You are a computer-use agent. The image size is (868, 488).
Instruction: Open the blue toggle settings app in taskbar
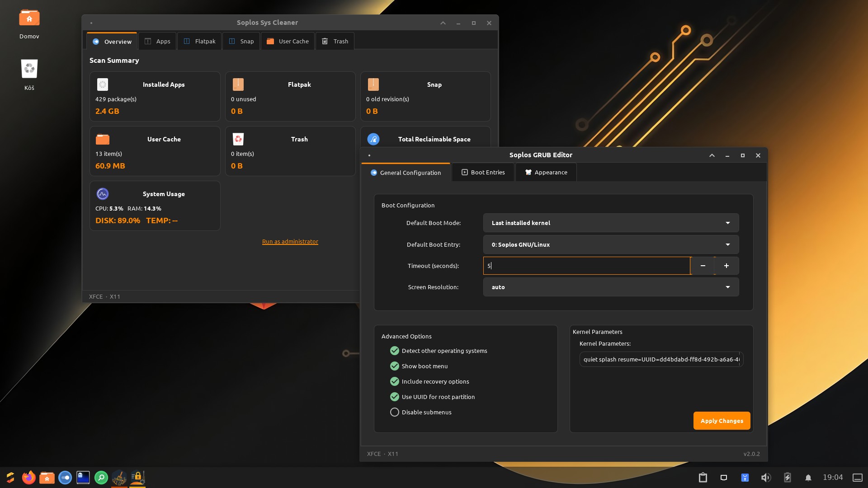65,478
